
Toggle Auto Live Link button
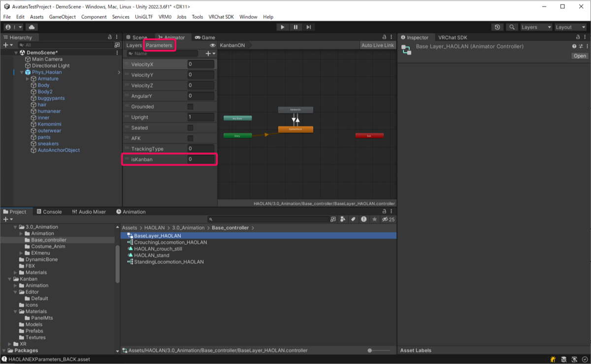click(378, 45)
